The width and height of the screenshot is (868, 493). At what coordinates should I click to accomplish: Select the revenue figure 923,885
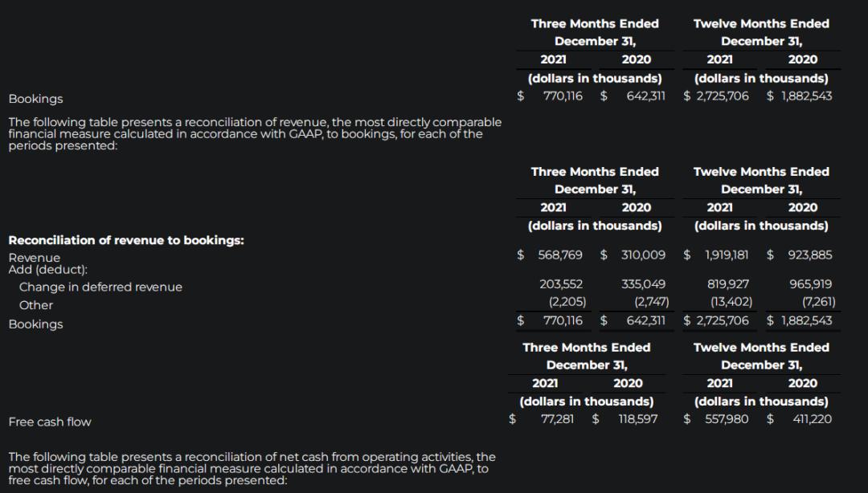[809, 255]
